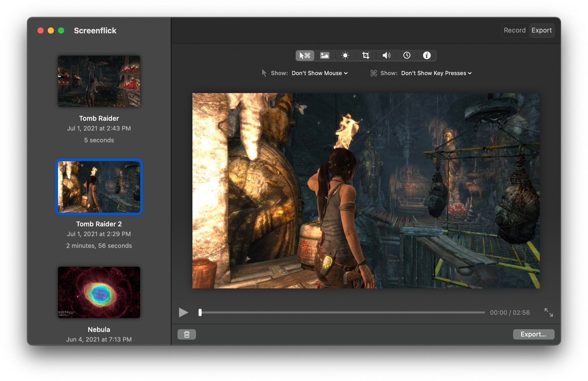588x381 pixels.
Task: Open the image overlay settings icon
Action: coord(325,56)
